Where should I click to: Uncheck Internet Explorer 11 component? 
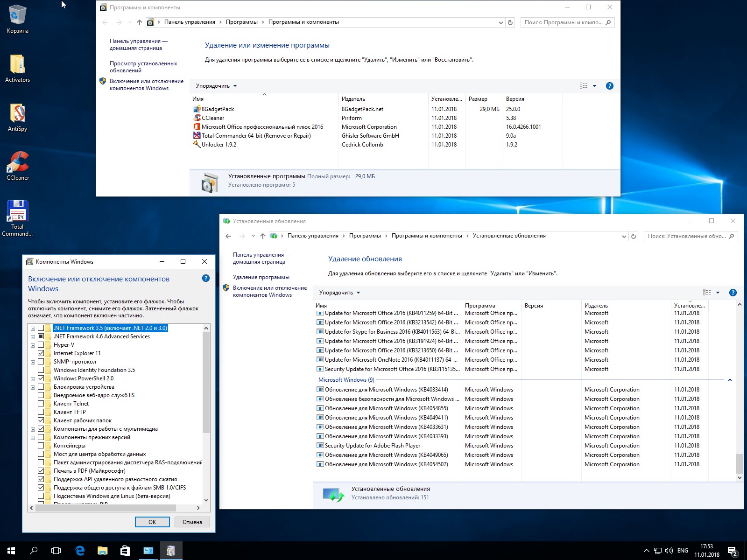pyautogui.click(x=41, y=353)
